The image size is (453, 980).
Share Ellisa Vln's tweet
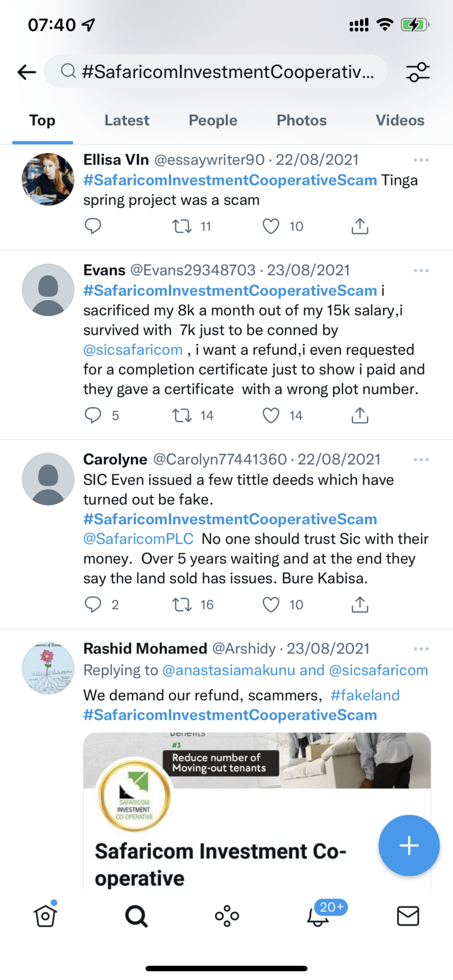tap(360, 226)
